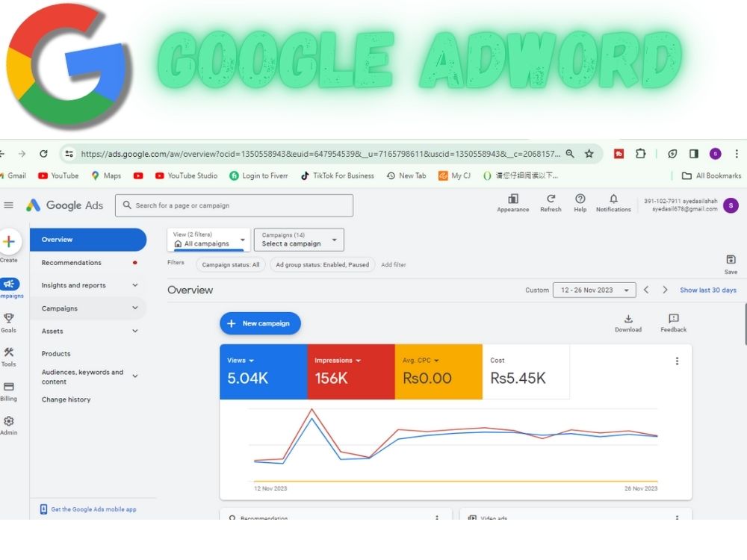The height and width of the screenshot is (560, 747).
Task: Open the Chrome profile avatar
Action: pyautogui.click(x=715, y=153)
